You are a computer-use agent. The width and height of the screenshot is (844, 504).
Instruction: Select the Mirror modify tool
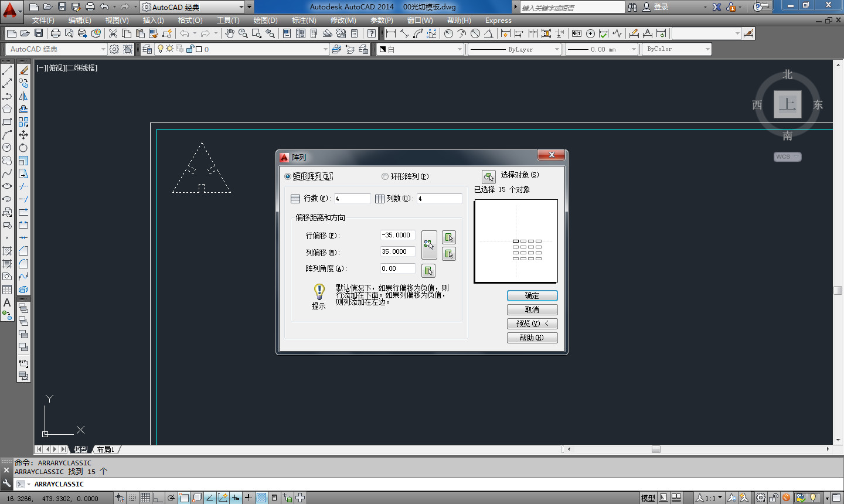(23, 96)
